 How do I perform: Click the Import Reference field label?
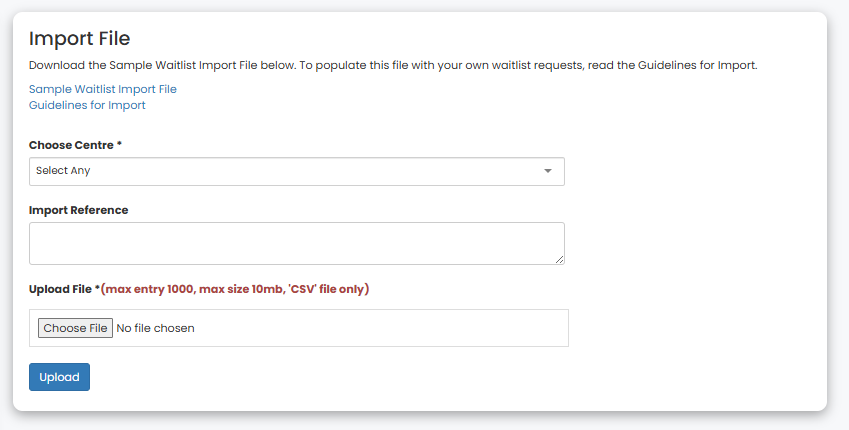click(79, 210)
